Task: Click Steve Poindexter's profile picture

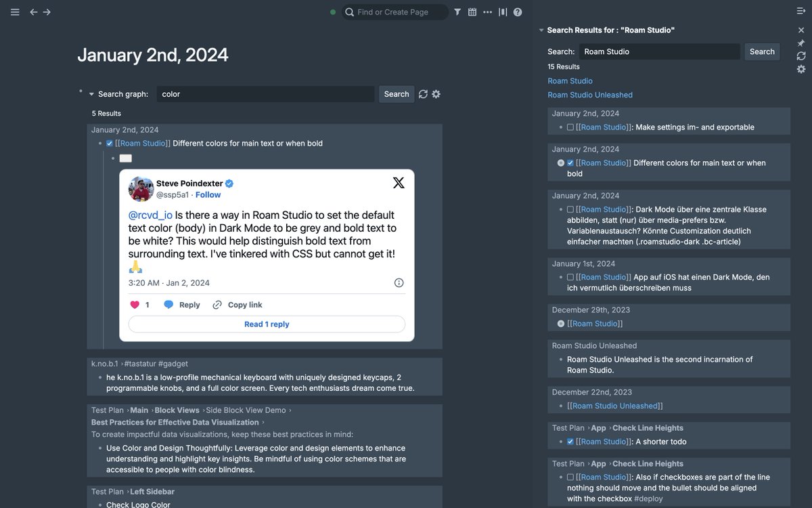Action: (x=141, y=189)
